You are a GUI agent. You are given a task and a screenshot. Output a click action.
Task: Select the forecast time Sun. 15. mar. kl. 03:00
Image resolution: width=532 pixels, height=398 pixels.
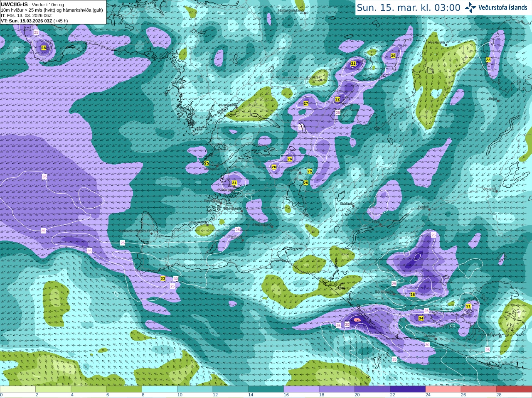point(409,7)
